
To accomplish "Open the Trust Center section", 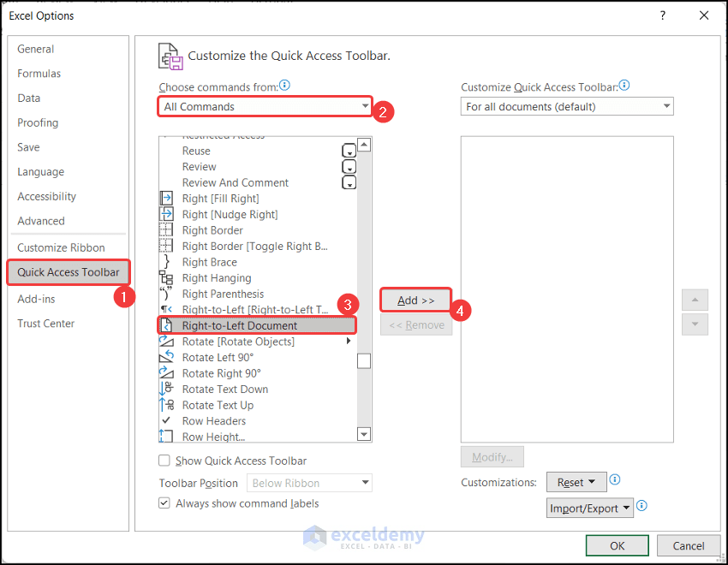I will 45,323.
